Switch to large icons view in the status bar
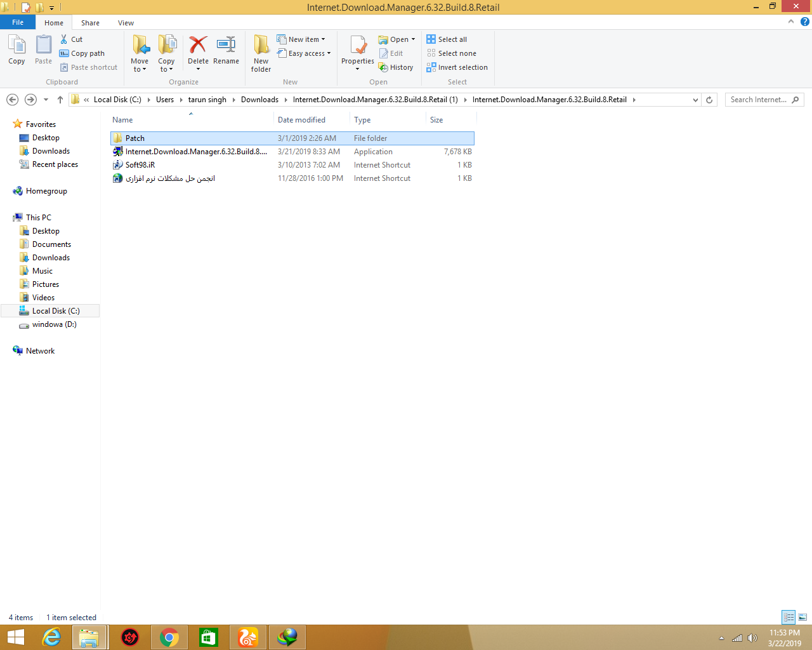The height and width of the screenshot is (650, 812). pos(802,617)
